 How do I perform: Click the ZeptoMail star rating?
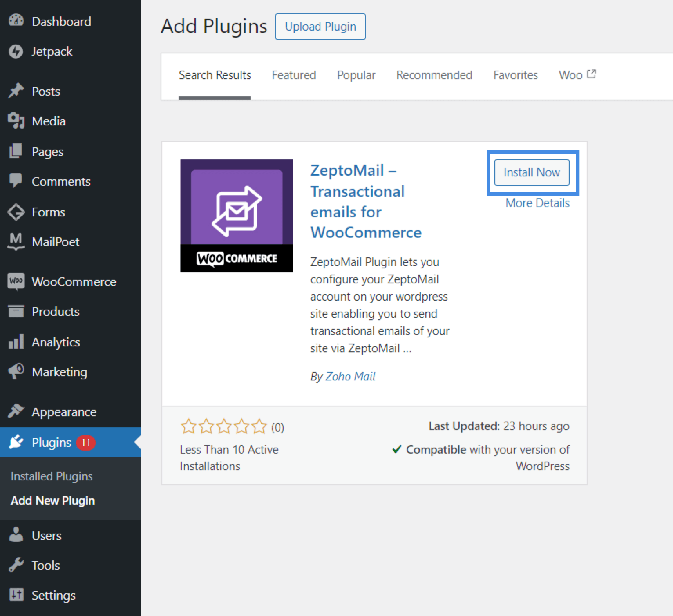tap(224, 426)
